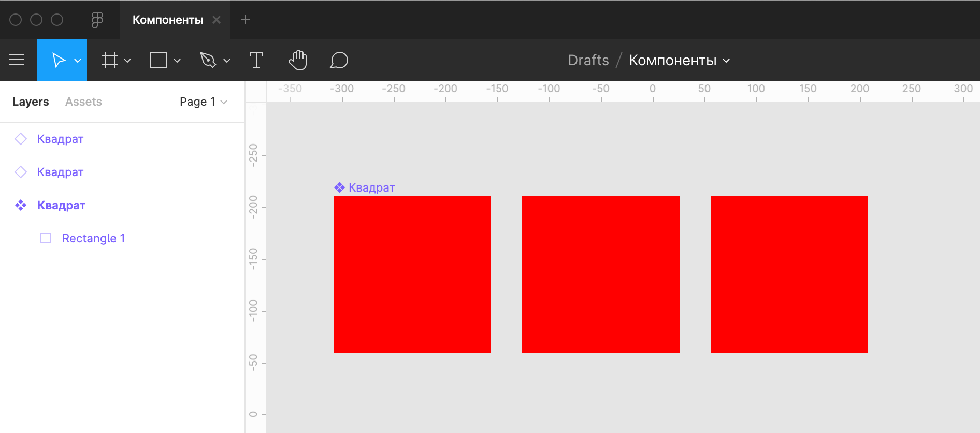Screen dimensions: 980x433
Task: Select the Comment tool
Action: pyautogui.click(x=339, y=60)
